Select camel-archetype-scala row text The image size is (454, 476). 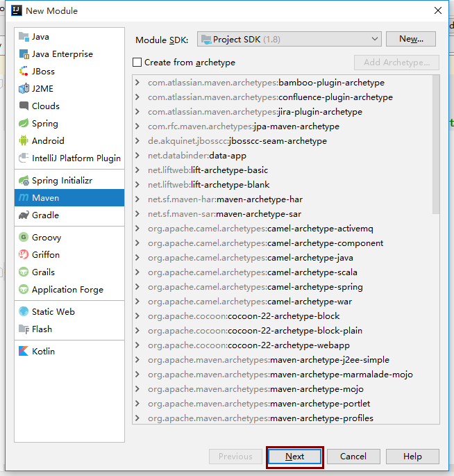253,272
